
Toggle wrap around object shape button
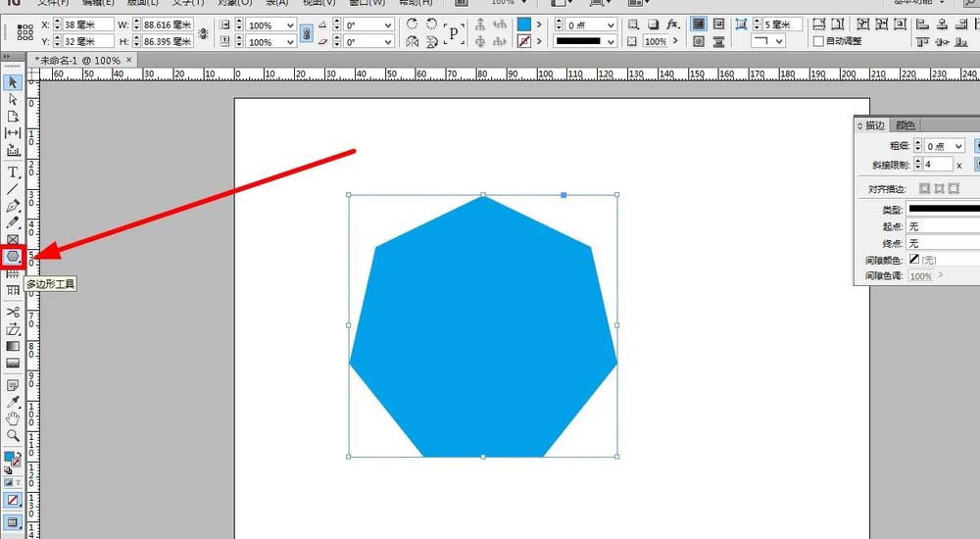pos(698,42)
